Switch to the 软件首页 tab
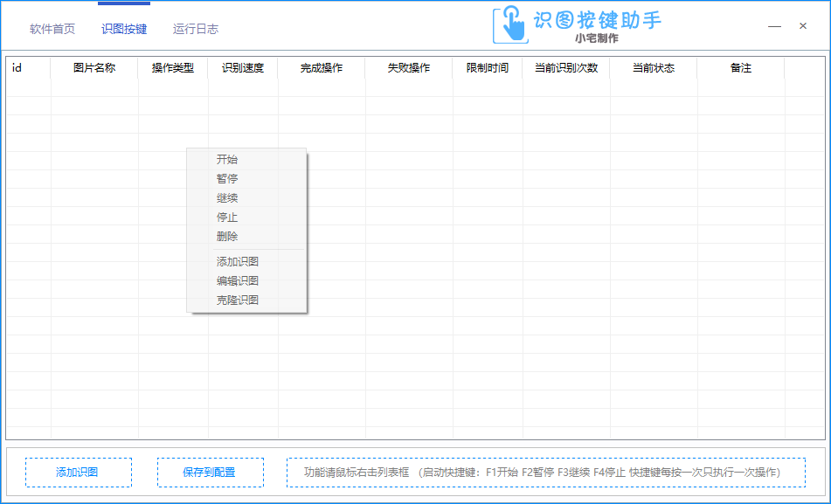The image size is (831, 504). coord(52,29)
